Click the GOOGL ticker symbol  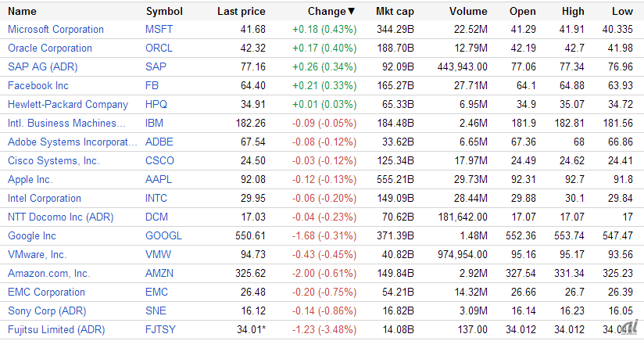point(163,236)
